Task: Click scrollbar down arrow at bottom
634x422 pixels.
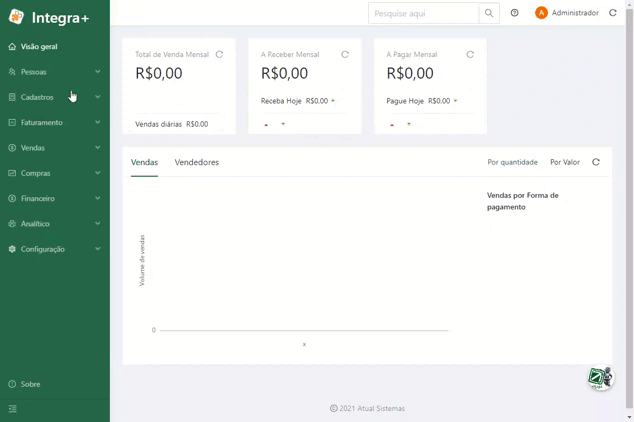Action: pyautogui.click(x=629, y=417)
